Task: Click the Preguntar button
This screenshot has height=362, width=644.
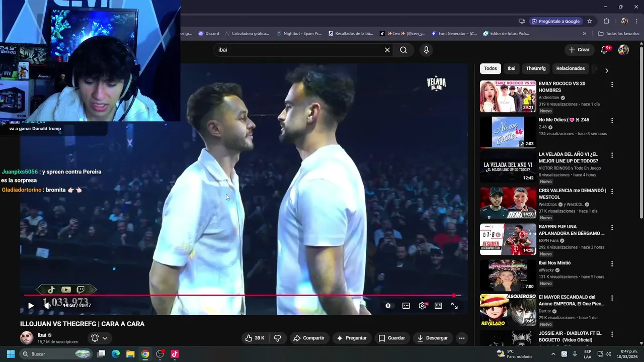Action: tap(352, 338)
